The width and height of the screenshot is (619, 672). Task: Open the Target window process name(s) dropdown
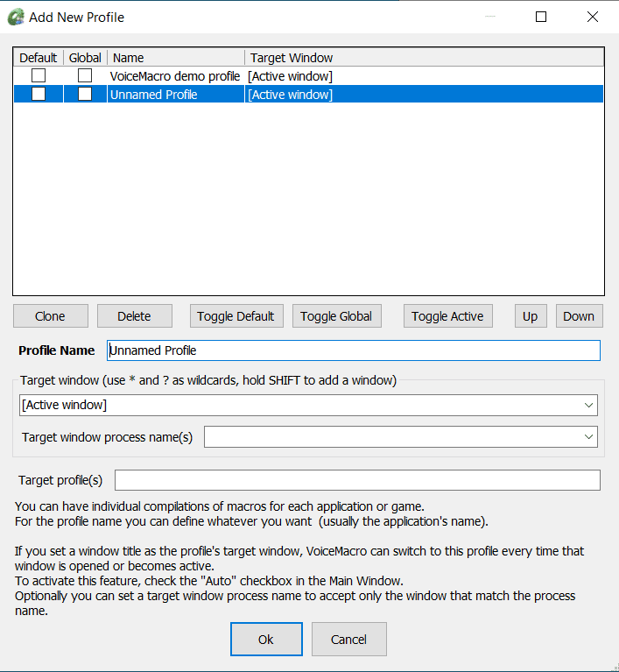[588, 436]
